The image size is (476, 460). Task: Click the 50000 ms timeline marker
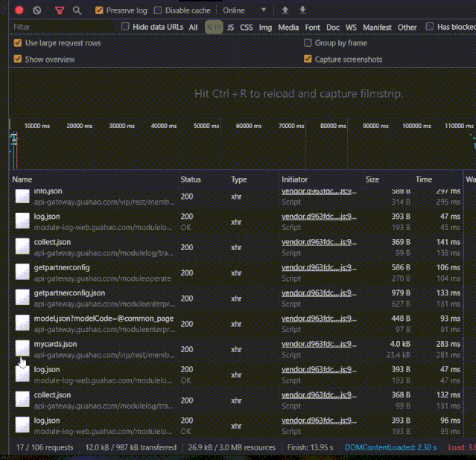click(206, 126)
